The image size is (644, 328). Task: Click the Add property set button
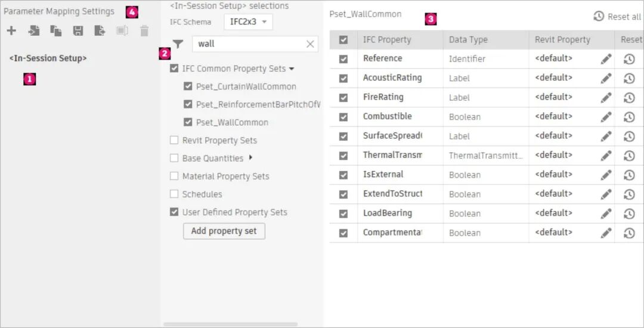[224, 231]
